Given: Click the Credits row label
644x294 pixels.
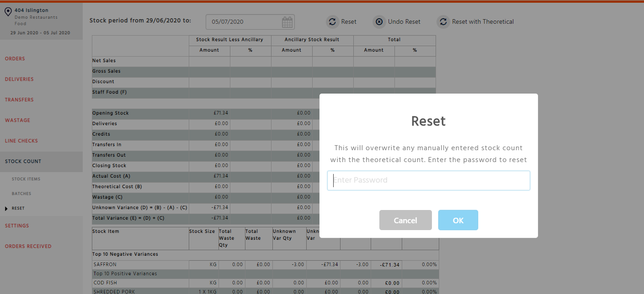Looking at the screenshot, I should coord(101,134).
